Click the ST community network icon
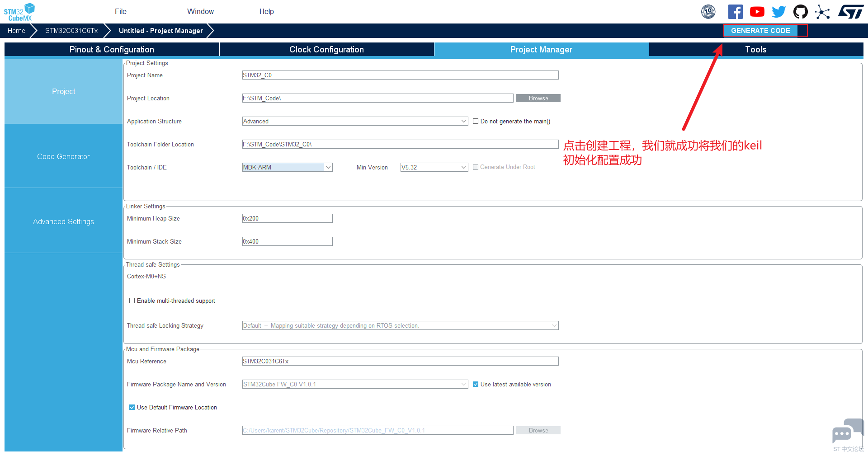The image size is (868, 456). click(x=822, y=12)
